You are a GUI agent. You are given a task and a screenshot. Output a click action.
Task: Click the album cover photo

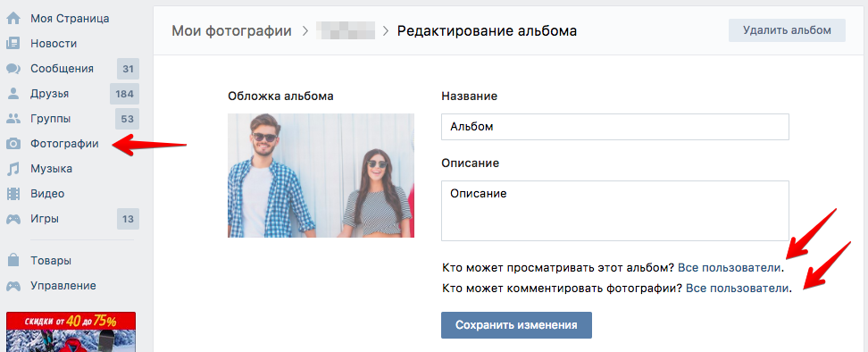click(x=321, y=175)
